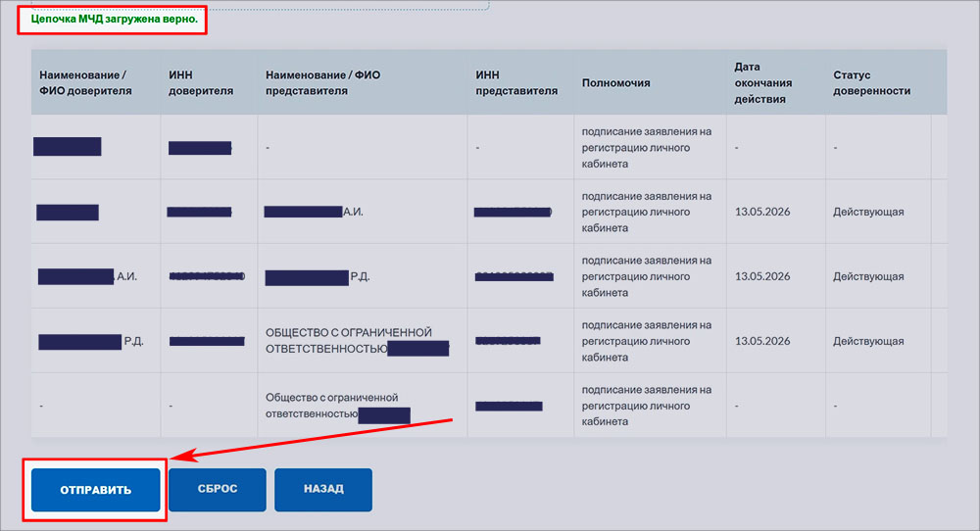The height and width of the screenshot is (531, 980).
Task: Click the ОТПРАВИТЬ button
Action: click(95, 489)
